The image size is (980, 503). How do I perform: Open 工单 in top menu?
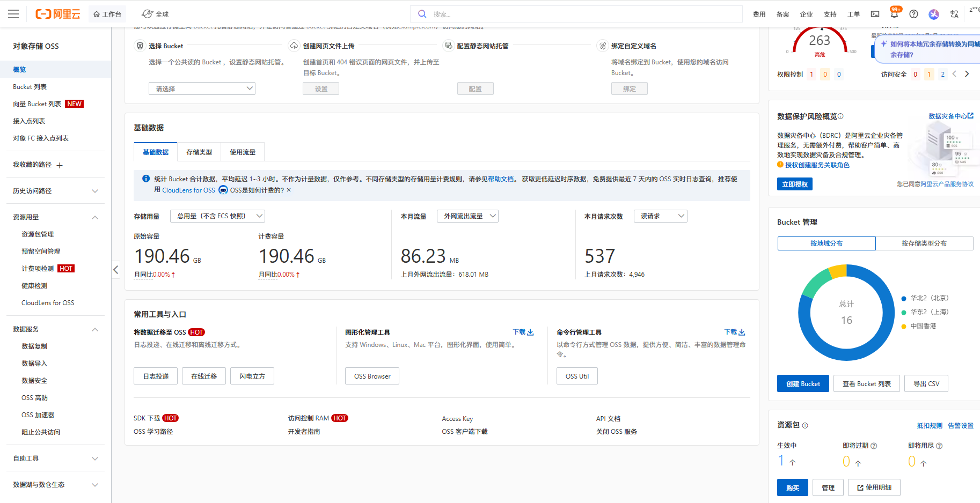pos(853,14)
